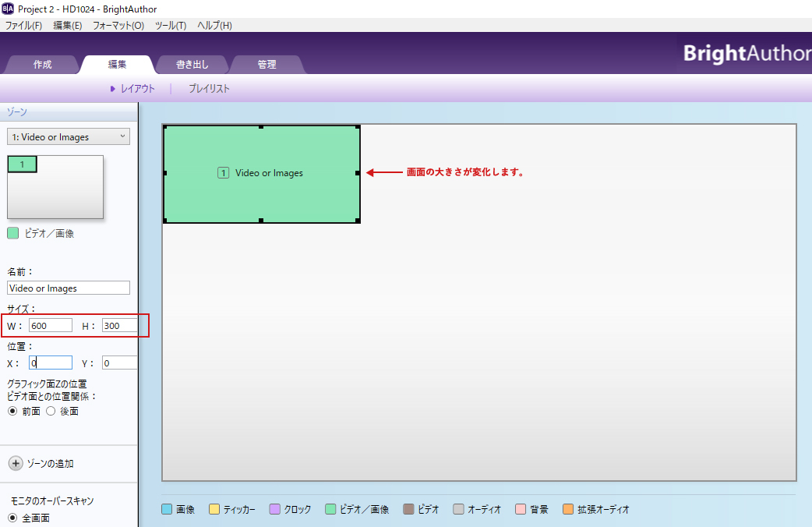Select the 前面 radio button
812x527 pixels.
tap(12, 411)
